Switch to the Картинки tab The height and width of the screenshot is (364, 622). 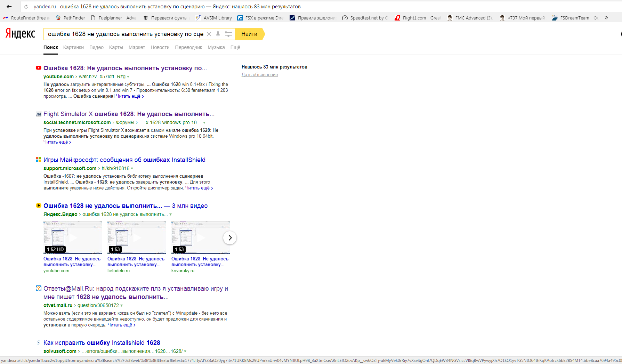click(73, 47)
